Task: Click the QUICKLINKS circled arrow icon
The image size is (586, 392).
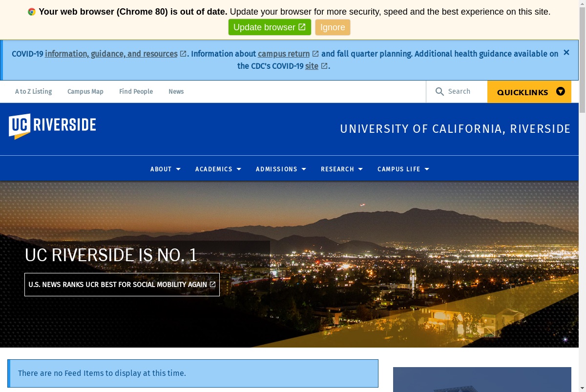Action: click(x=561, y=91)
